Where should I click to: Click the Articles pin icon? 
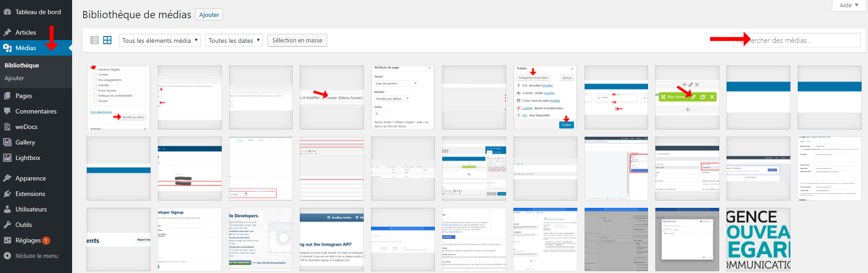click(7, 32)
